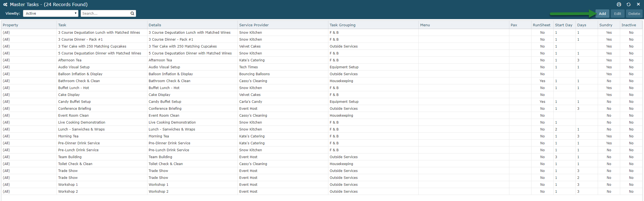The height and width of the screenshot is (201, 644).
Task: Click the print icon in the title bar
Action: tap(619, 4)
